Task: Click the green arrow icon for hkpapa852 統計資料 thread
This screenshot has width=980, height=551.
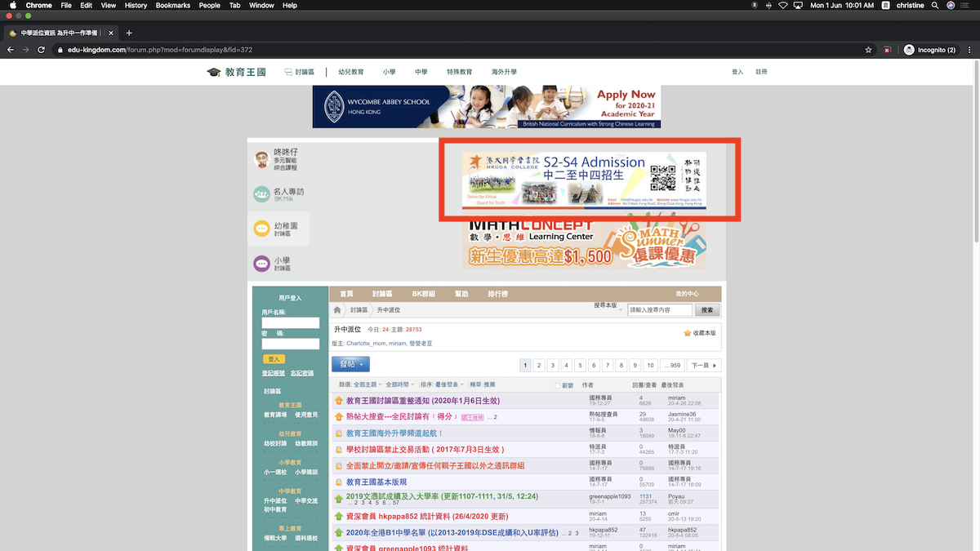Action: click(x=338, y=517)
